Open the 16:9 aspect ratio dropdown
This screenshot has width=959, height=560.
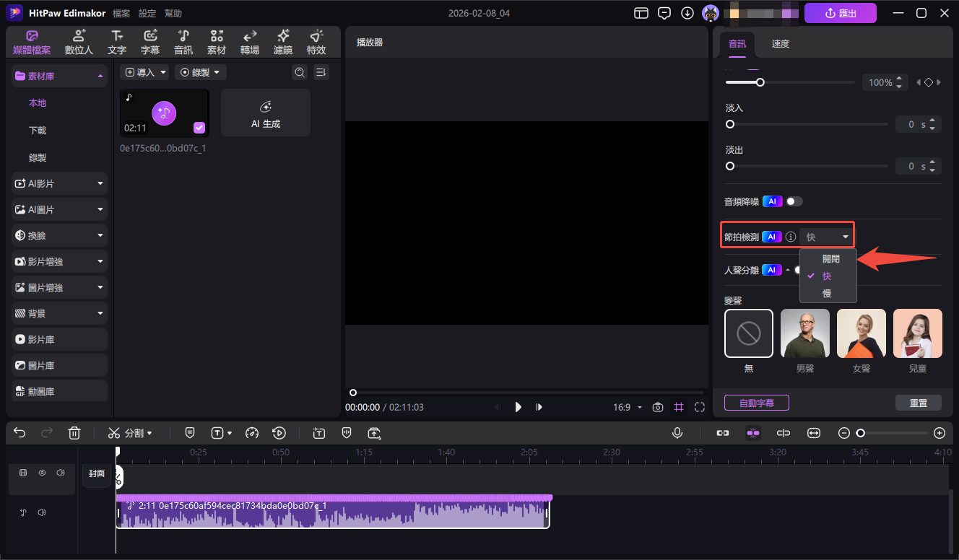pyautogui.click(x=627, y=407)
